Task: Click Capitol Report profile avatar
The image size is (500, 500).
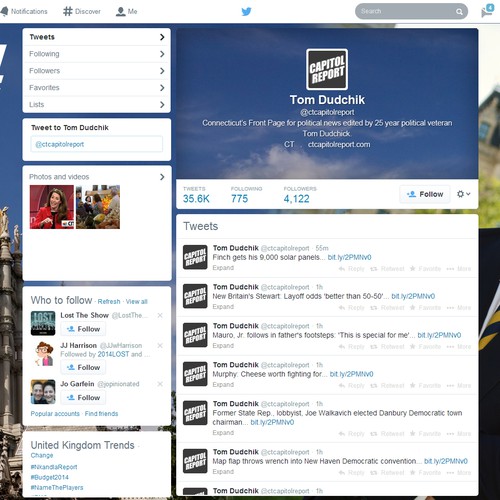Action: (327, 69)
